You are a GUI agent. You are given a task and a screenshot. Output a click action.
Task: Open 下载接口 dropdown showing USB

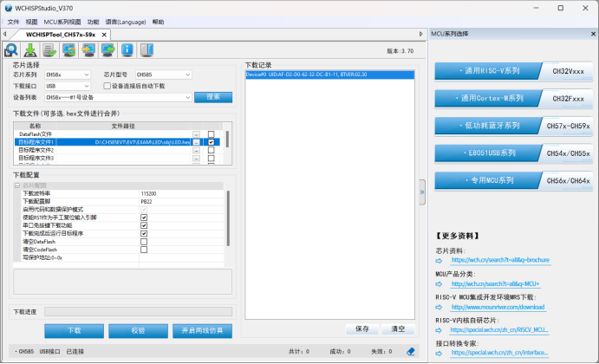click(x=68, y=86)
